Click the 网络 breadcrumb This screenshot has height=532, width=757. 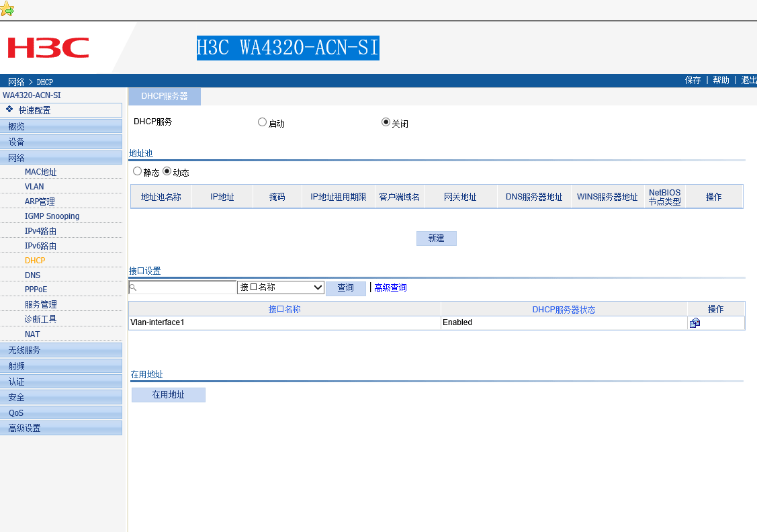[x=16, y=81]
